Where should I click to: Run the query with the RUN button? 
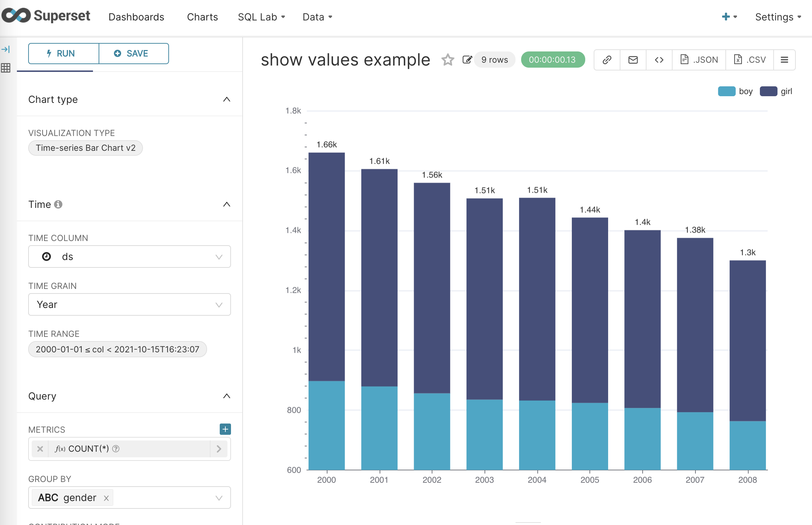pyautogui.click(x=63, y=53)
